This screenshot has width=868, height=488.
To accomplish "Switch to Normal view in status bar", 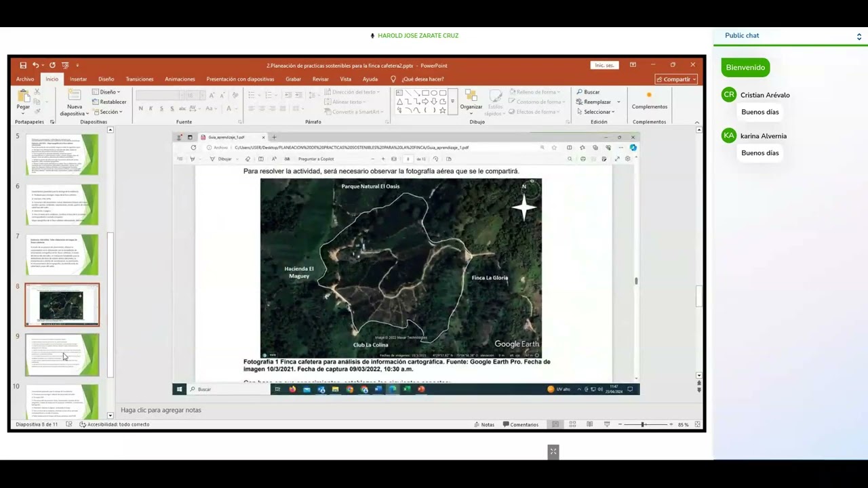I will click(555, 424).
